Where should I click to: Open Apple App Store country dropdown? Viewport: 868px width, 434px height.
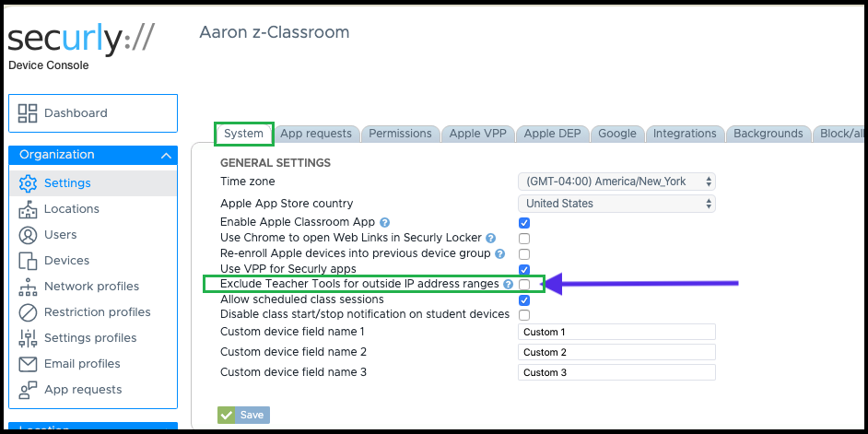click(x=616, y=204)
